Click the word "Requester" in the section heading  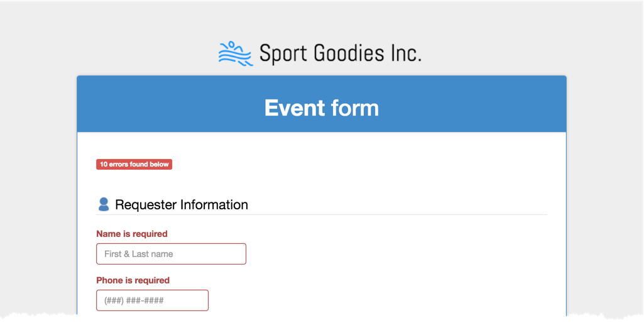pyautogui.click(x=146, y=204)
